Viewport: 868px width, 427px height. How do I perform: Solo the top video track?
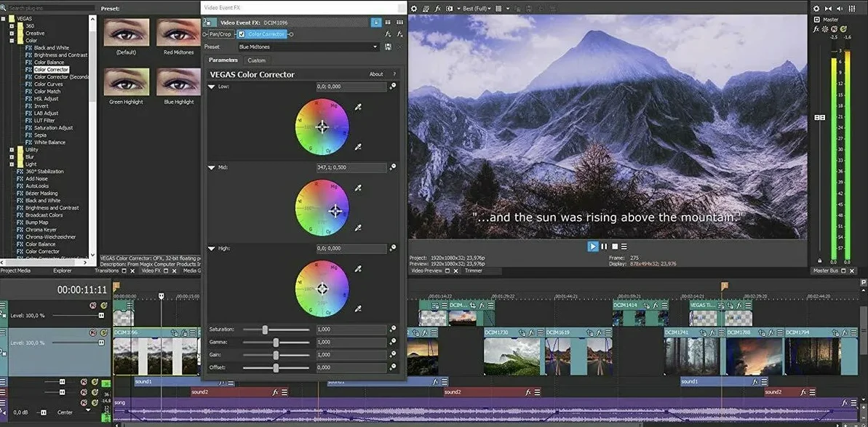pos(103,306)
